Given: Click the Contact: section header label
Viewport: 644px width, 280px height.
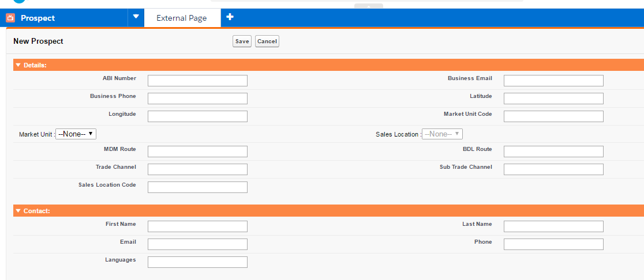Looking at the screenshot, I should pos(36,211).
